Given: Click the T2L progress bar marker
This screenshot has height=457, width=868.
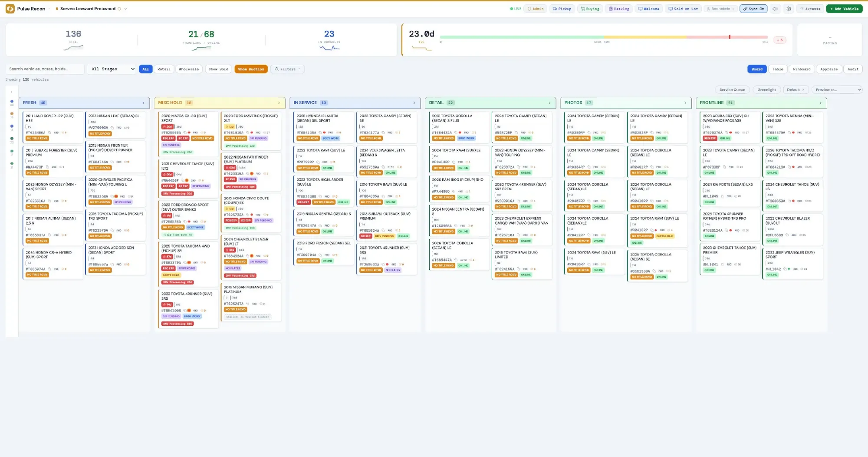Looking at the screenshot, I should [x=730, y=37].
